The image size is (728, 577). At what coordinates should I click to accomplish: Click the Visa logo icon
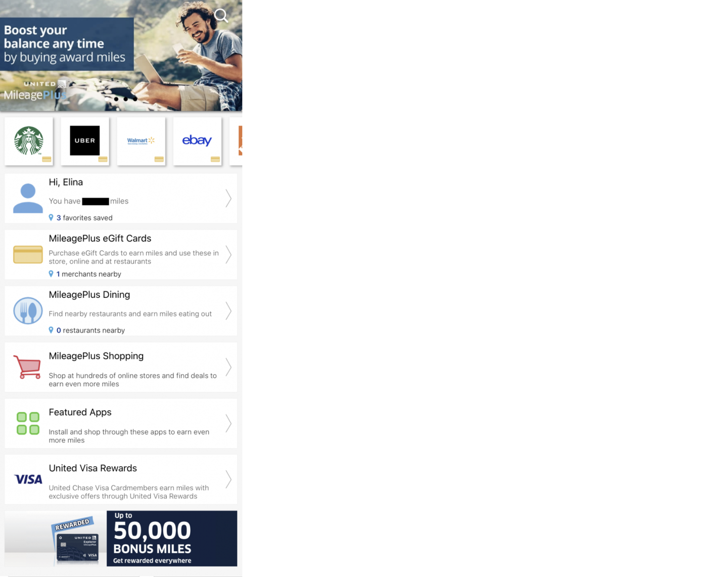[28, 479]
